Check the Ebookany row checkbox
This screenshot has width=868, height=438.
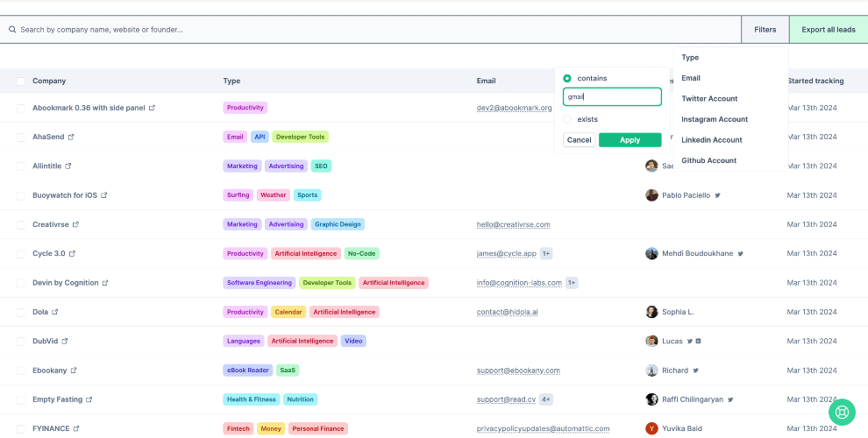point(20,371)
